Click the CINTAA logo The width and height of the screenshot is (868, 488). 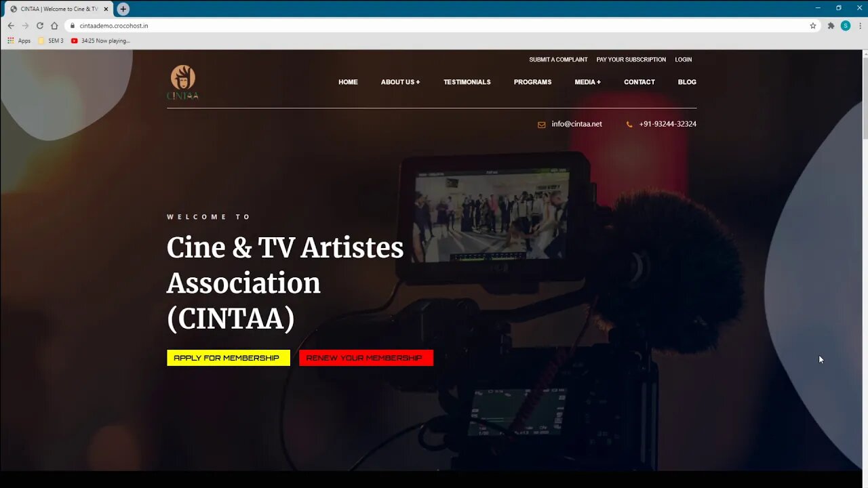pyautogui.click(x=183, y=82)
